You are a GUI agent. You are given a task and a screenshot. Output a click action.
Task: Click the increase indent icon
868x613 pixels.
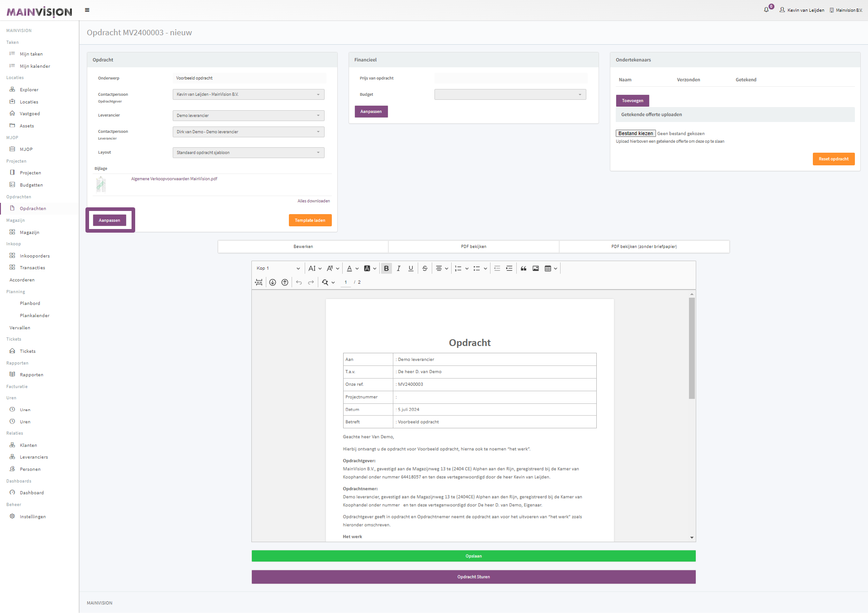click(509, 268)
